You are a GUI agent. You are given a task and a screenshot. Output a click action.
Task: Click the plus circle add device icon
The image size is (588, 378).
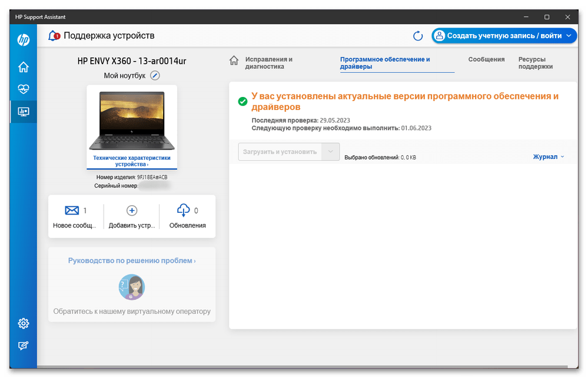[x=132, y=210]
